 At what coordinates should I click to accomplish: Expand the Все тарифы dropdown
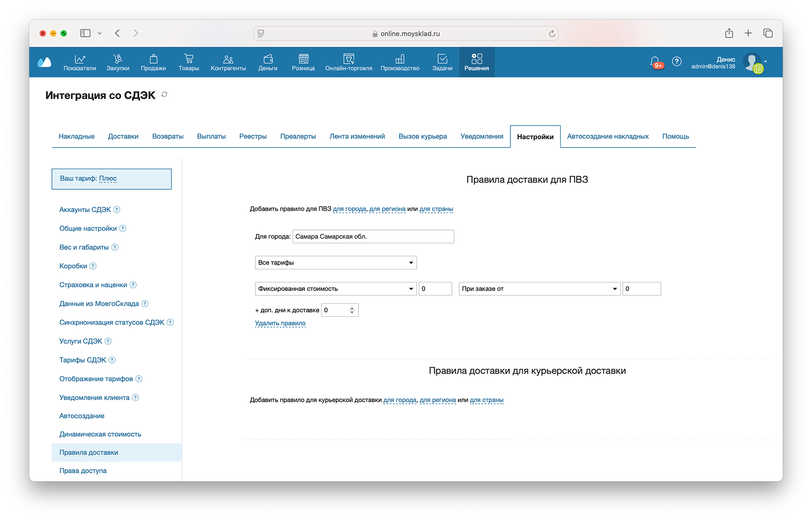[x=335, y=263]
